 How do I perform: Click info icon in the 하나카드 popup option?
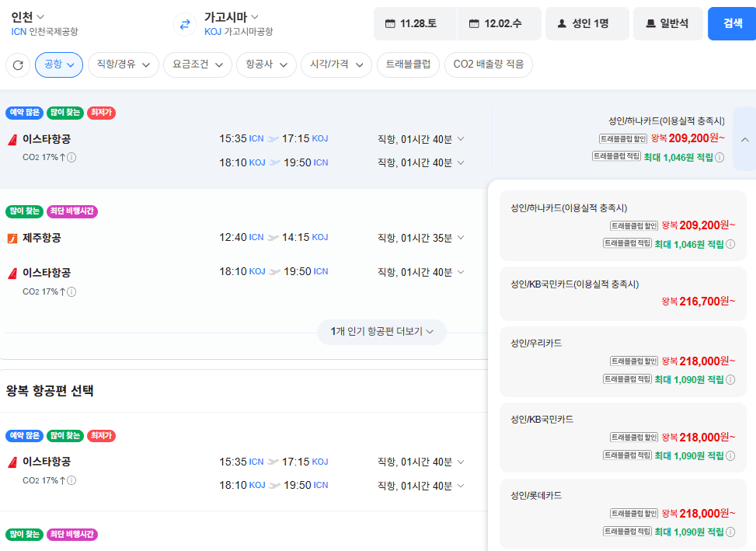tap(730, 244)
